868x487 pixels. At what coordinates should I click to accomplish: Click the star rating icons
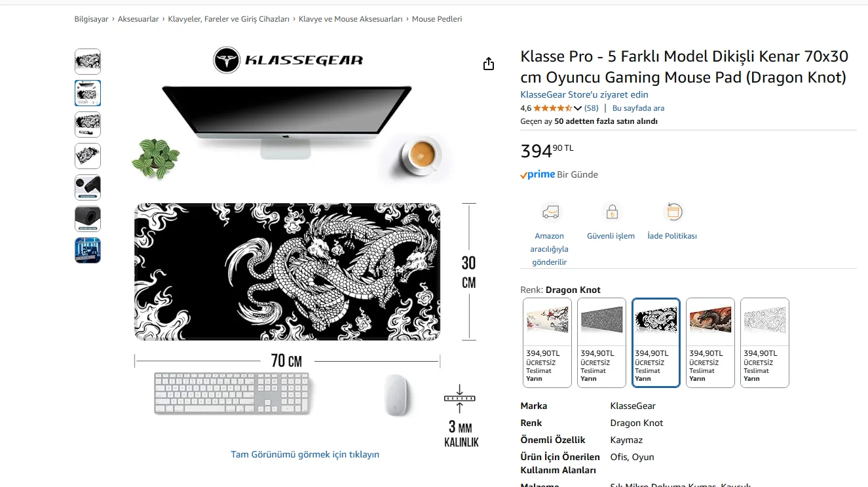(552, 108)
